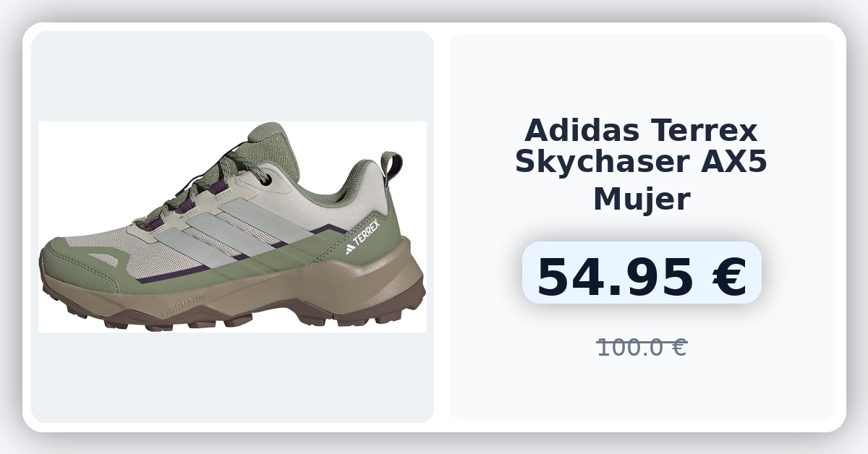Viewport: 868px width, 454px height.
Task: Click the word "Mujer" in the title
Action: (642, 199)
